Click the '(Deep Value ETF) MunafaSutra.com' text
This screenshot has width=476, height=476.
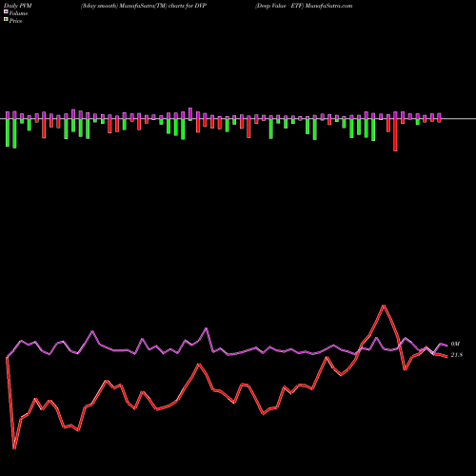[x=304, y=6]
